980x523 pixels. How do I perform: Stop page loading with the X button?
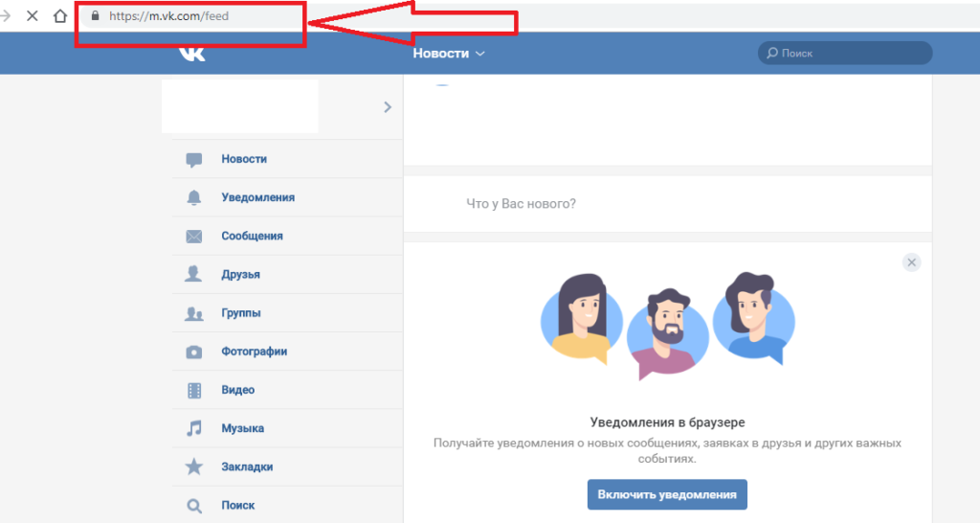point(33,15)
